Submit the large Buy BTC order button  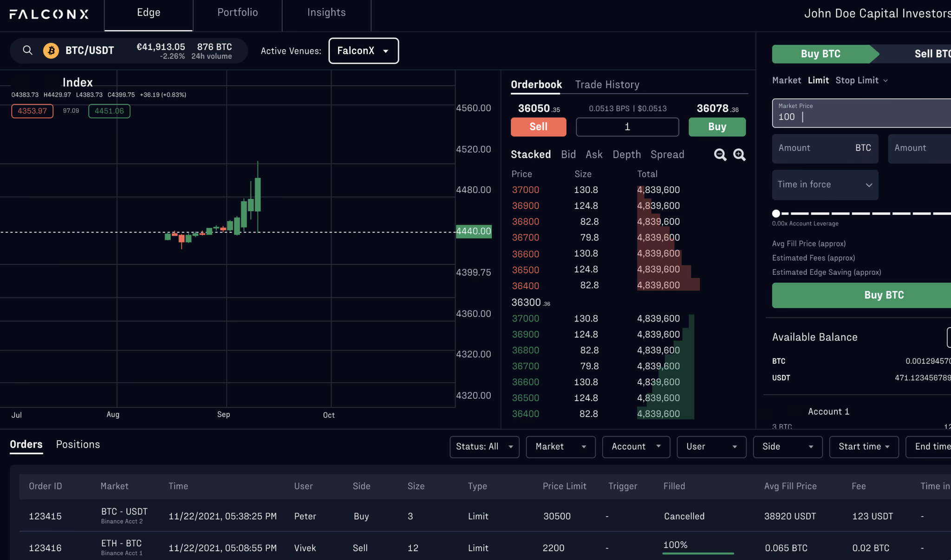(x=861, y=295)
